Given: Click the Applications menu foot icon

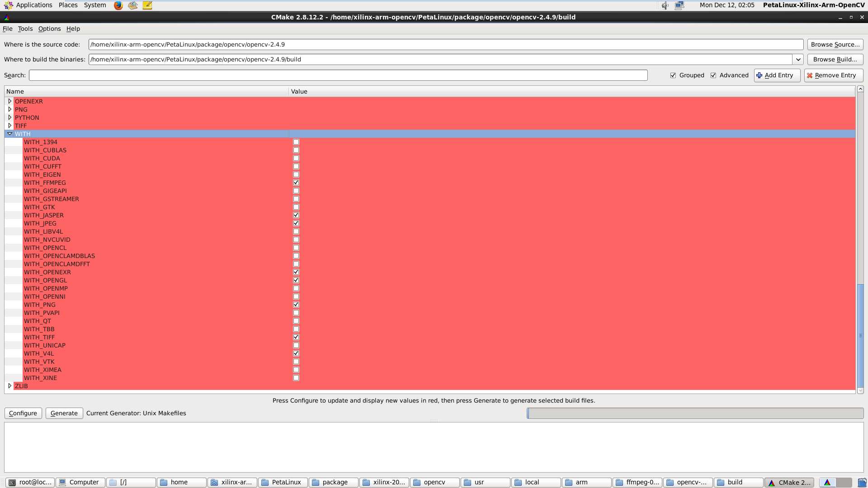Looking at the screenshot, I should [x=8, y=5].
